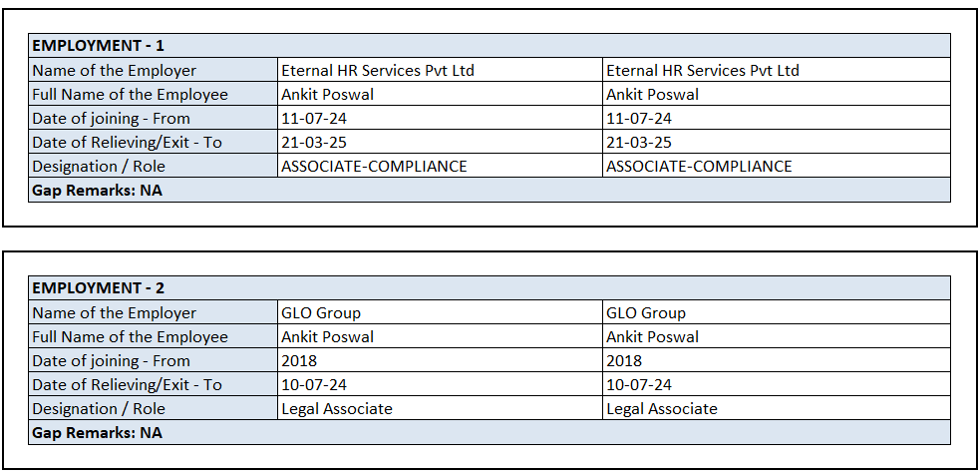This screenshot has height=475, width=980.
Task: Click the rightmost ASSOCIATE-COMPLIANCE designation cell
Action: (x=699, y=167)
